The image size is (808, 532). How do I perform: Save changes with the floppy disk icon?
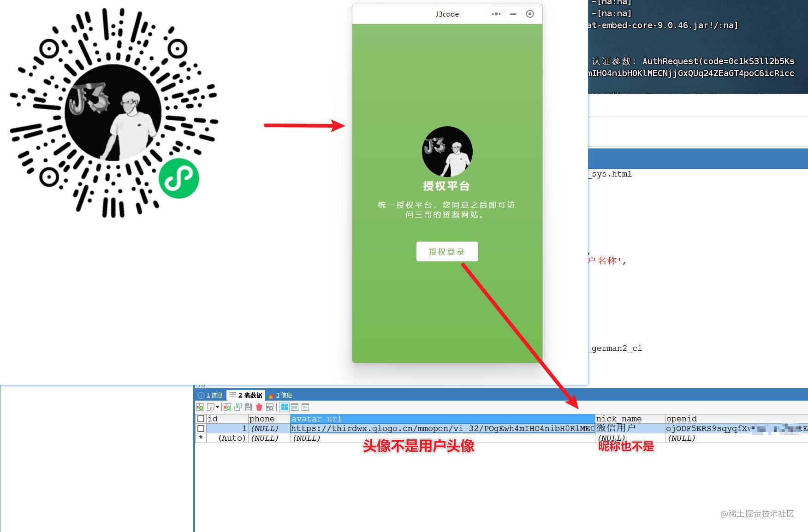(249, 407)
